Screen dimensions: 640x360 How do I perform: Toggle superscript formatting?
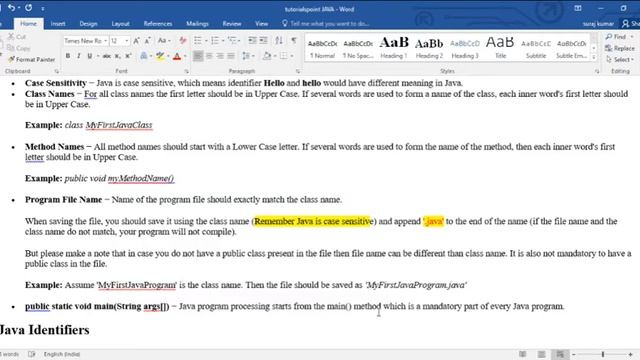(128, 56)
